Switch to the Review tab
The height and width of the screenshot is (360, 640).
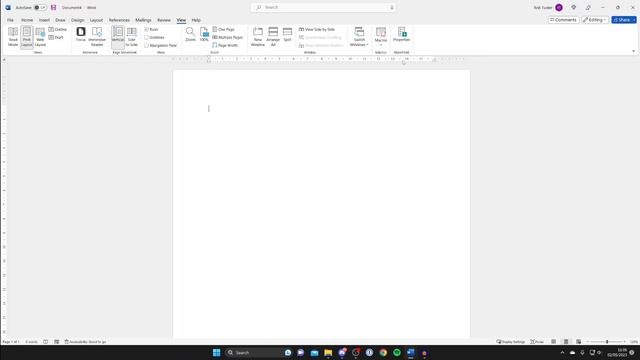[164, 20]
